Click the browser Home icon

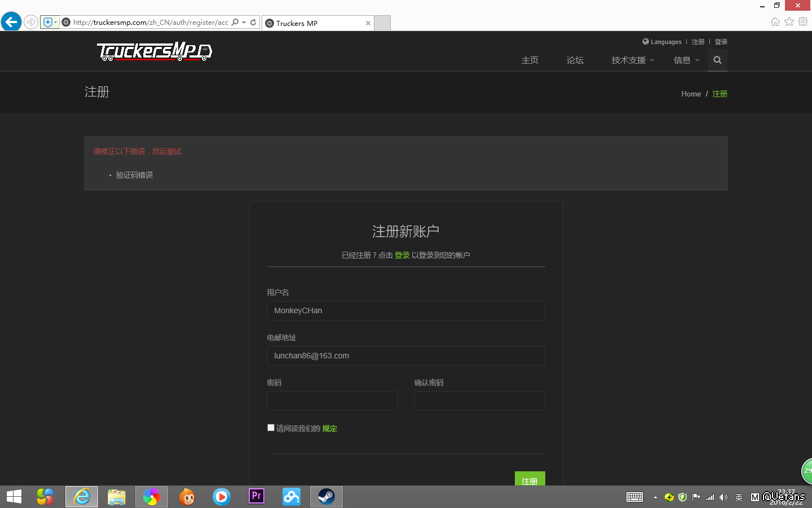point(775,21)
